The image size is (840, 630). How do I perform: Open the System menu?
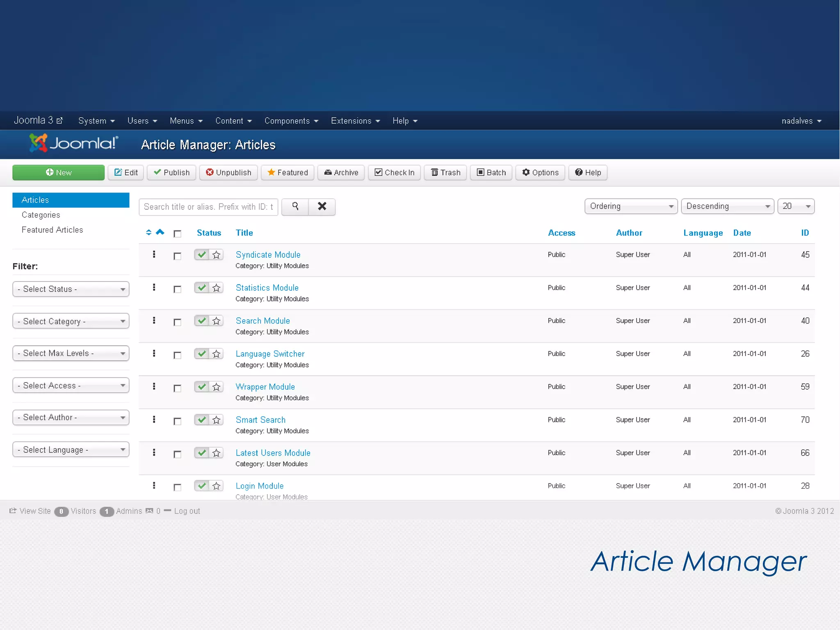(x=96, y=121)
